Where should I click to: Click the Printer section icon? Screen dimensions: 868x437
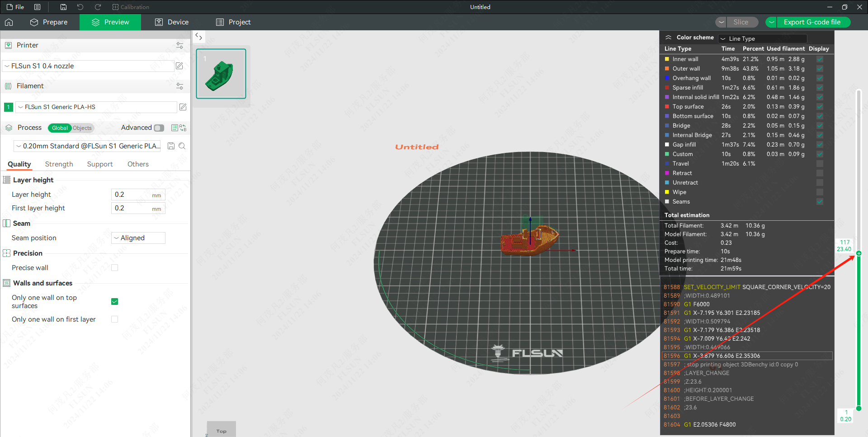(8, 45)
